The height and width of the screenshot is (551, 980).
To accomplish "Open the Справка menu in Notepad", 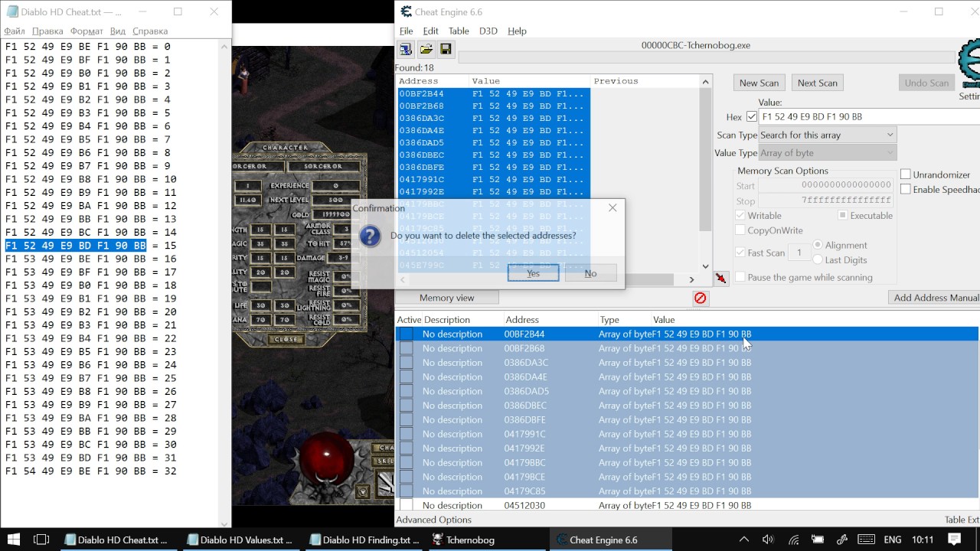I will [149, 31].
